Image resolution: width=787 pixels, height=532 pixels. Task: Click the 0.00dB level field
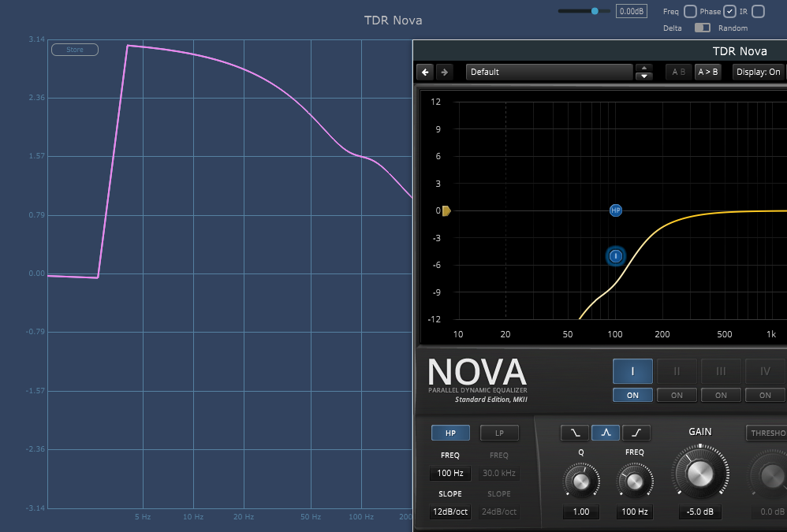click(x=632, y=11)
